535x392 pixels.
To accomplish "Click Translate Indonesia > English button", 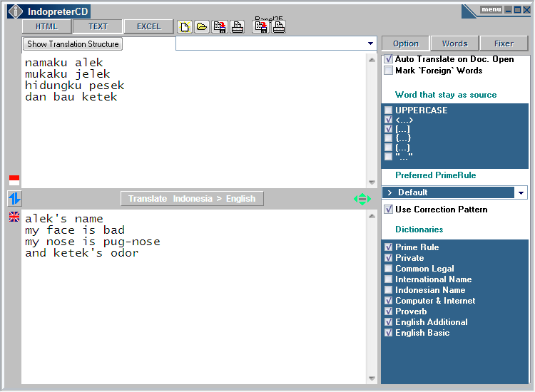I will point(192,199).
